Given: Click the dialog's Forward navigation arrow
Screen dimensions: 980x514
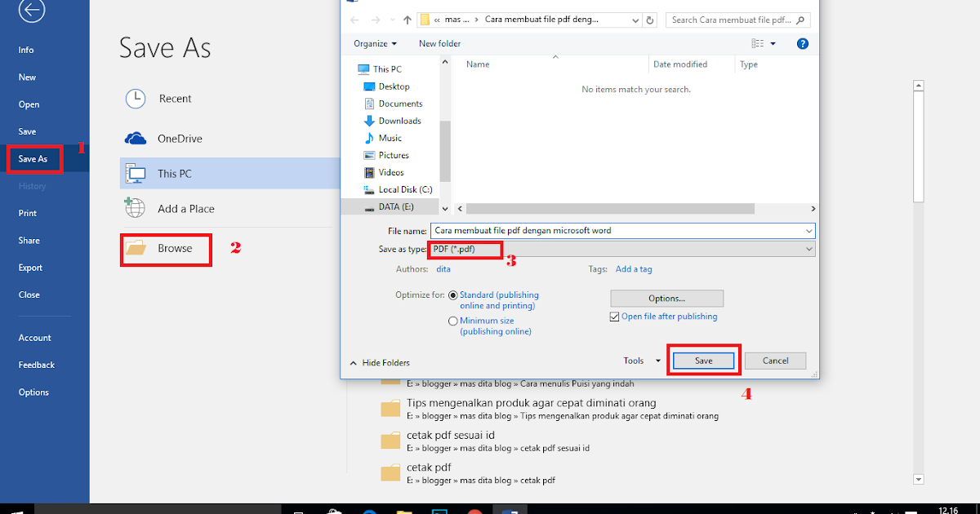Looking at the screenshot, I should (376, 20).
